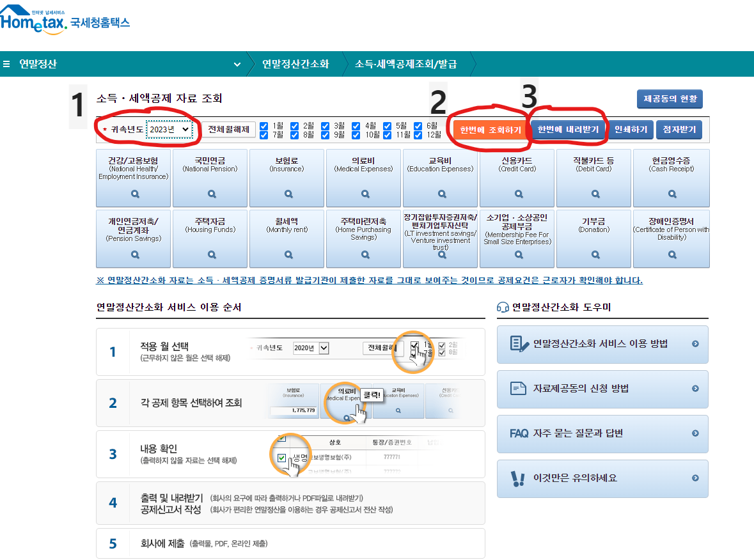Click the 한번에 조회하기 button
This screenshot has height=560, width=754.
[491, 130]
